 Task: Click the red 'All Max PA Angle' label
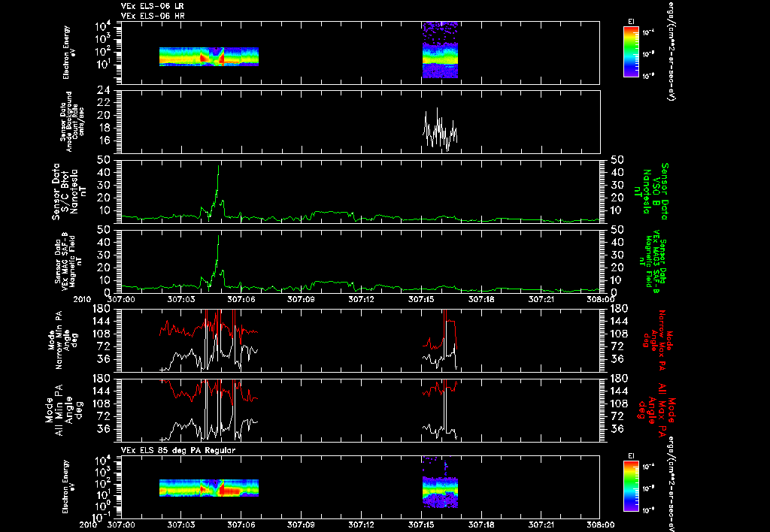click(x=656, y=410)
